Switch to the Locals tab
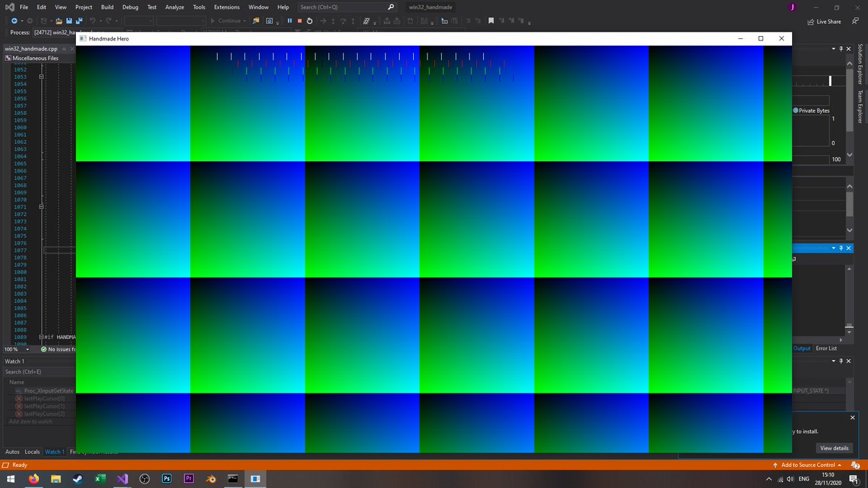This screenshot has width=868, height=488. point(33,452)
